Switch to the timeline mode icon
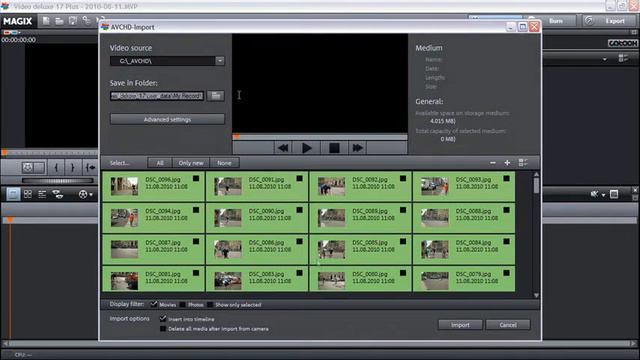The image size is (640, 360). (42, 194)
